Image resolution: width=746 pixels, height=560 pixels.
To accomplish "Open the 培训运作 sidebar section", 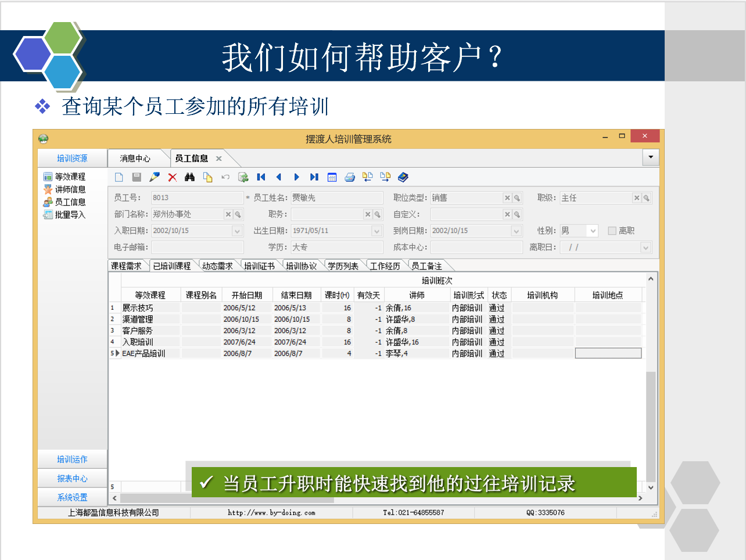I will (72, 460).
